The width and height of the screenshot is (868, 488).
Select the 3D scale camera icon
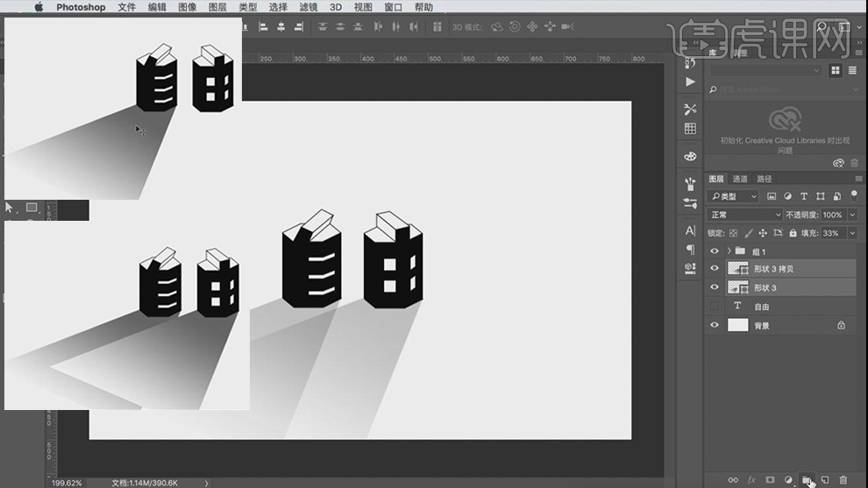568,26
